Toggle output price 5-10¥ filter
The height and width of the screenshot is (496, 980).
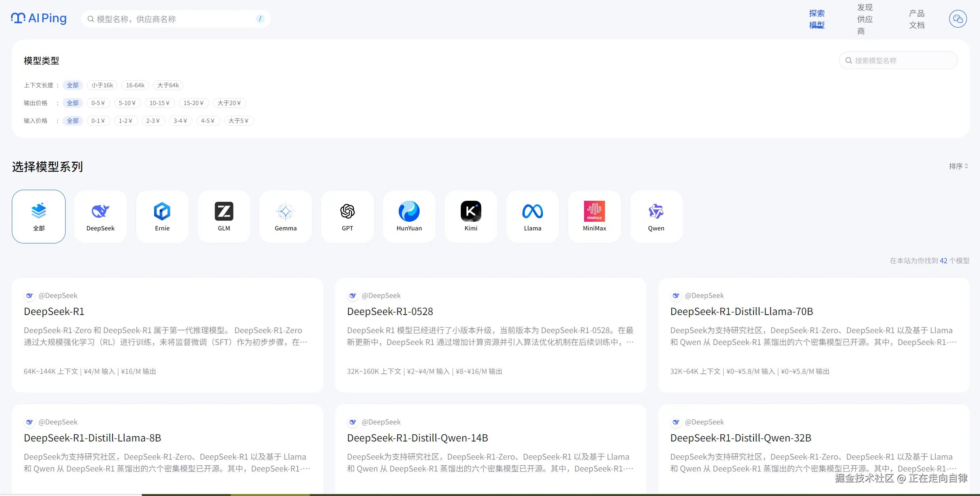127,103
